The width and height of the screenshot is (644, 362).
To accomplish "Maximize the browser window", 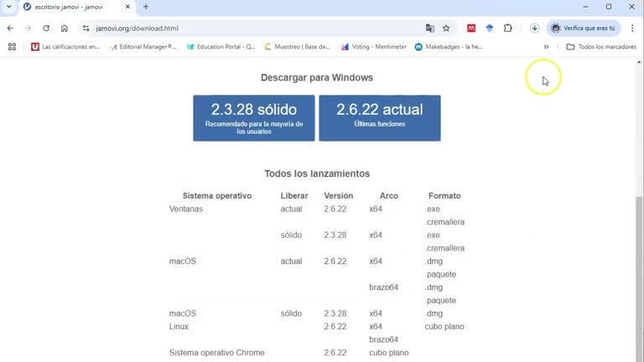I will coord(609,7).
